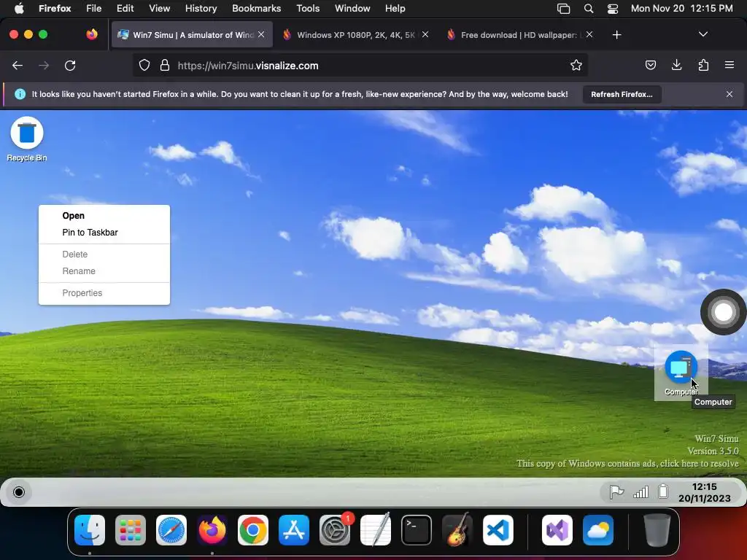Viewport: 747px width, 560px height.
Task: Open the Window menu
Action: pyautogui.click(x=352, y=8)
